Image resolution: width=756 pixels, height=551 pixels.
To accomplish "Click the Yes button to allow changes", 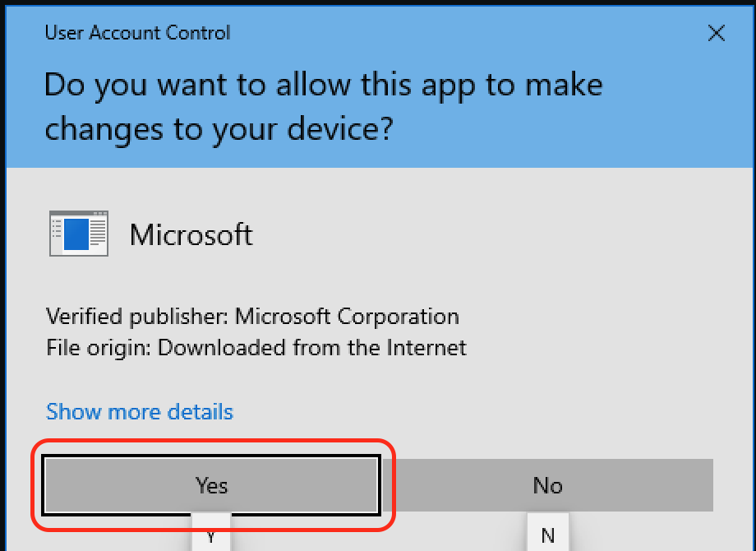I will click(211, 485).
